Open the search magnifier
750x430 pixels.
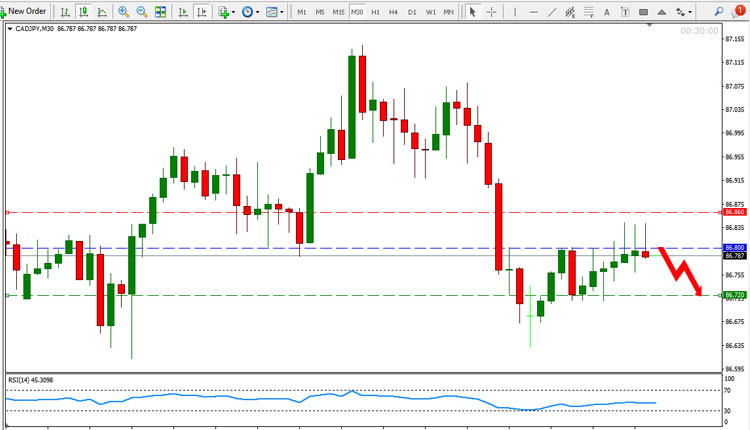point(718,11)
